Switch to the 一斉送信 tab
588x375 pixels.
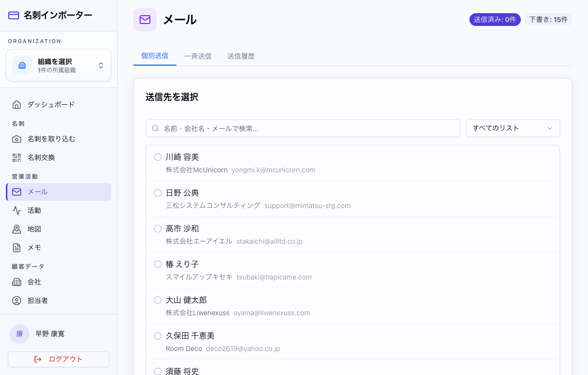click(198, 56)
